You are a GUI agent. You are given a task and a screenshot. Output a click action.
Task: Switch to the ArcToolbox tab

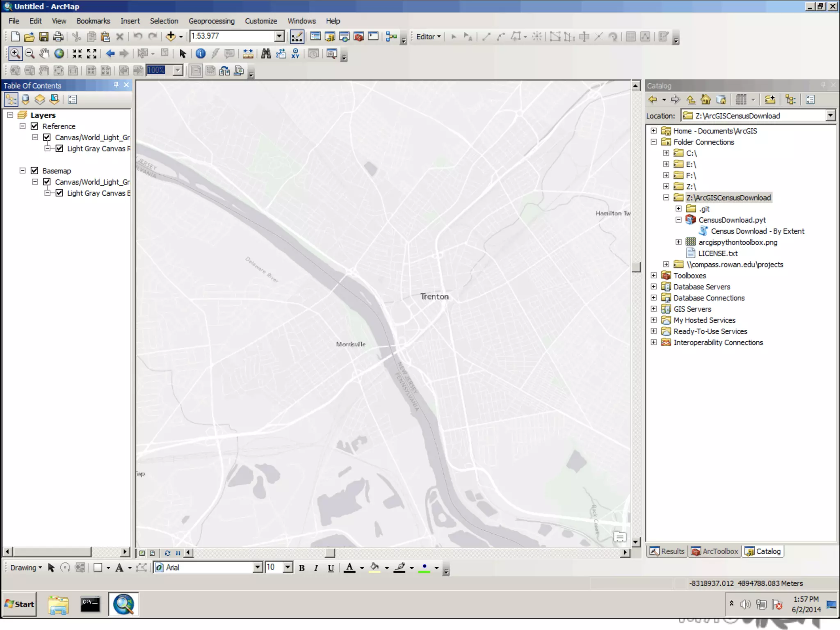(x=714, y=551)
